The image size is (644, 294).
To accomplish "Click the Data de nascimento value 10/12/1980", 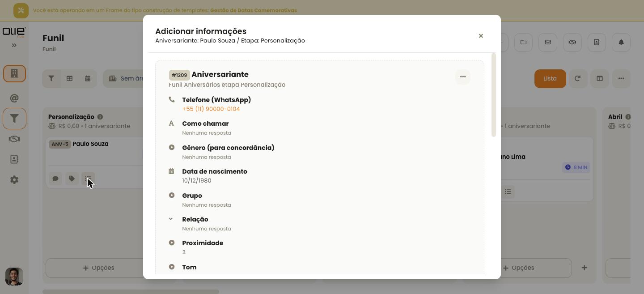I will (197, 180).
